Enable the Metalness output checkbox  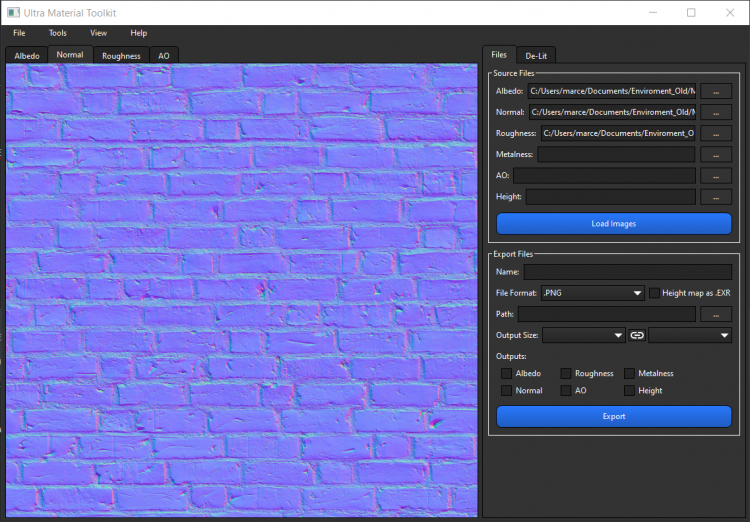click(630, 373)
